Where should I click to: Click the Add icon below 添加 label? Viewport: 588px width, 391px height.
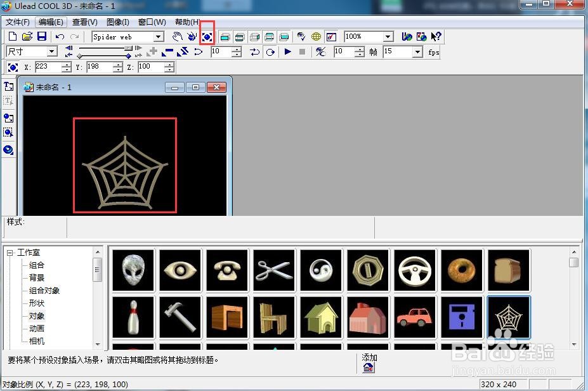(369, 368)
